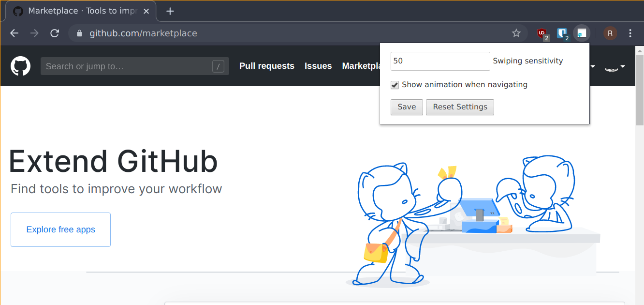
Task: Click the Extend GitHub heading
Action: click(114, 161)
